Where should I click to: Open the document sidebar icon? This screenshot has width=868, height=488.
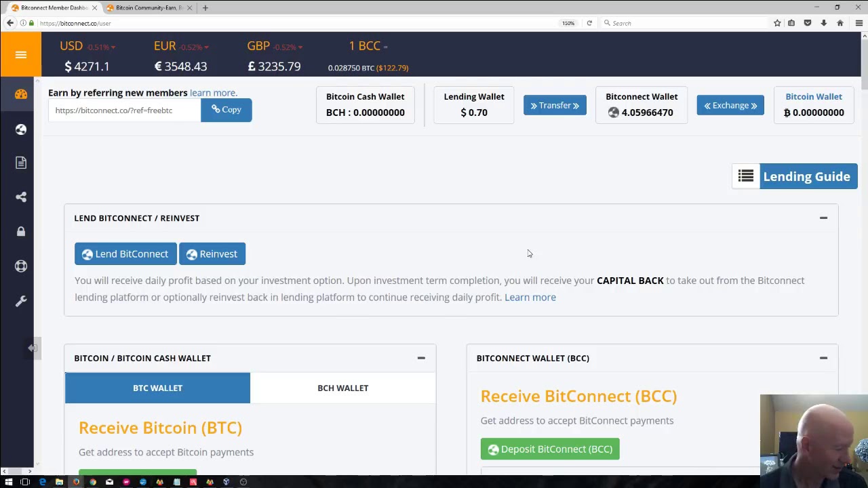pos(21,163)
